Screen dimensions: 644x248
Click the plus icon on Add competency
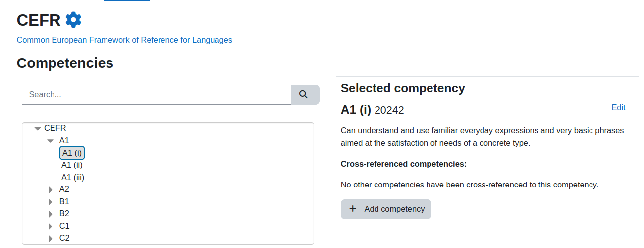pos(353,209)
